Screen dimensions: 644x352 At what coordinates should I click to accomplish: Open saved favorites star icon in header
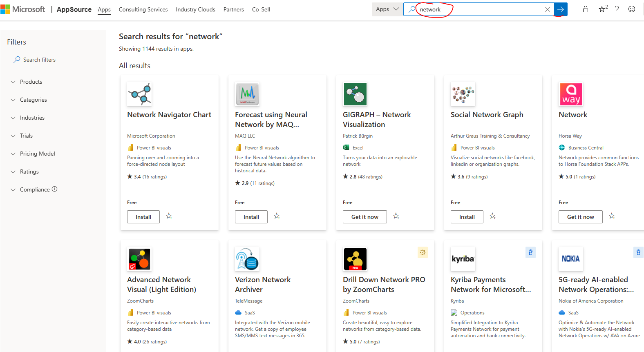[x=603, y=9]
